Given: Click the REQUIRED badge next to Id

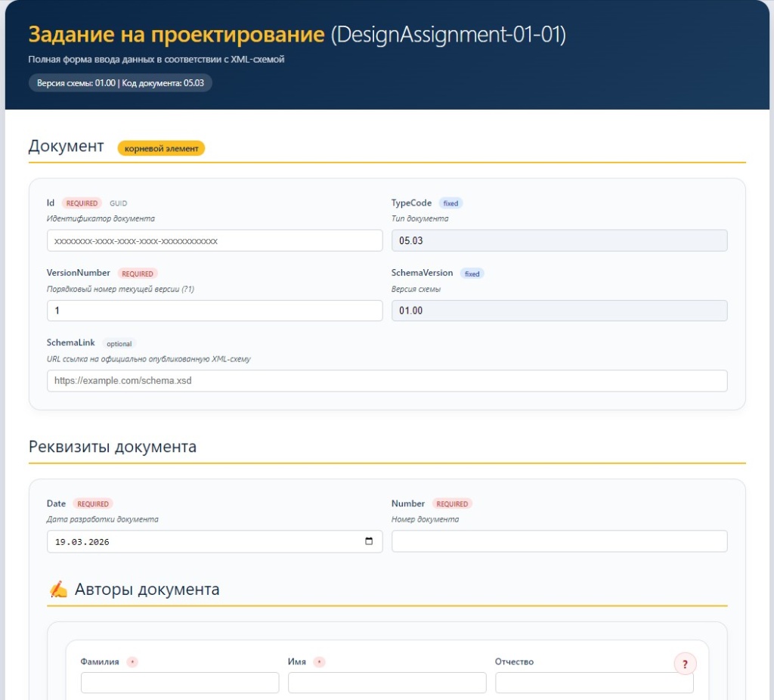Looking at the screenshot, I should point(81,203).
